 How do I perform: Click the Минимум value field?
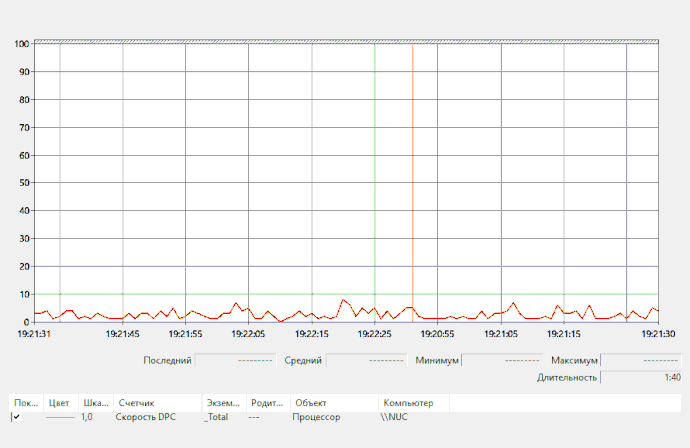pyautogui.click(x=501, y=360)
